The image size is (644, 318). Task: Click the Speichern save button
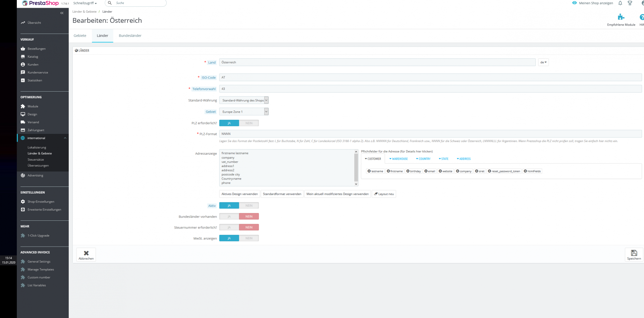[634, 255]
